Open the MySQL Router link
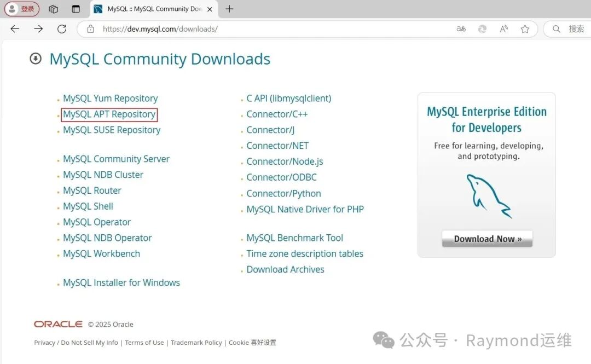The image size is (591, 364). 92,190
